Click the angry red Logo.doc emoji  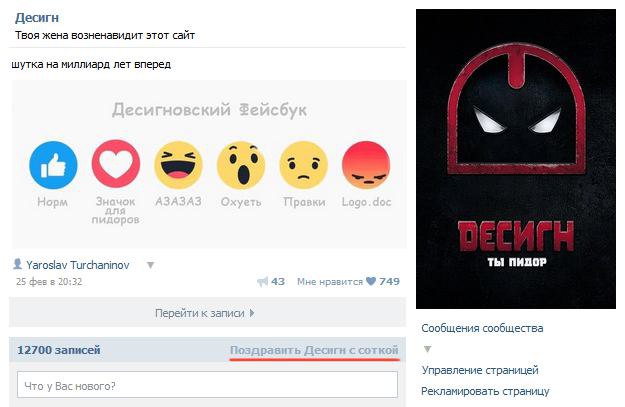tap(366, 165)
